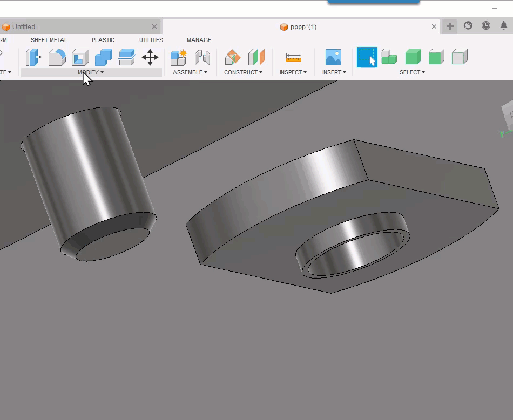
Task: Activate the Measure tool icon
Action: coord(293,57)
